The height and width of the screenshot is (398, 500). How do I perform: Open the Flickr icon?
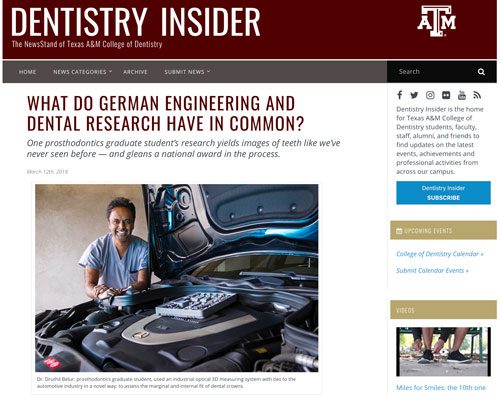pos(446,95)
